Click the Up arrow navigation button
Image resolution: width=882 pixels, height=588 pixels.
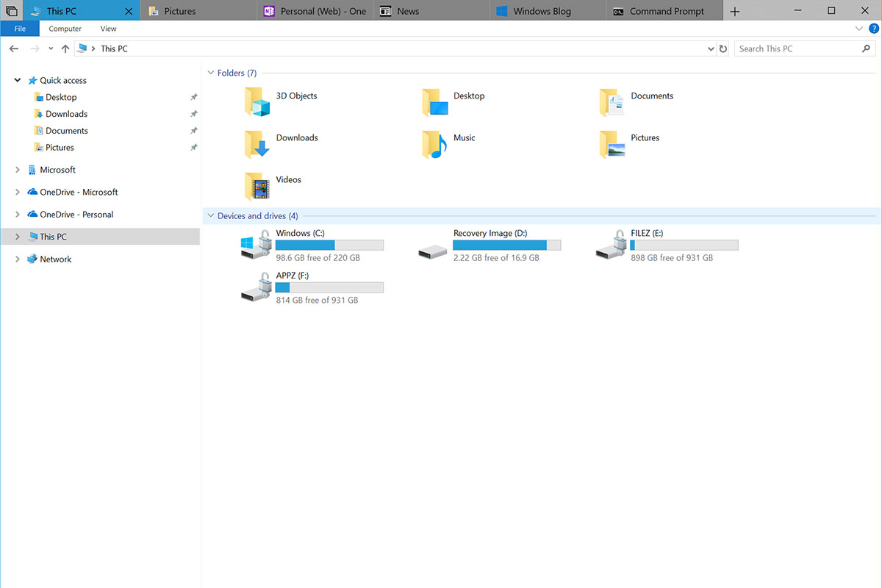point(65,49)
